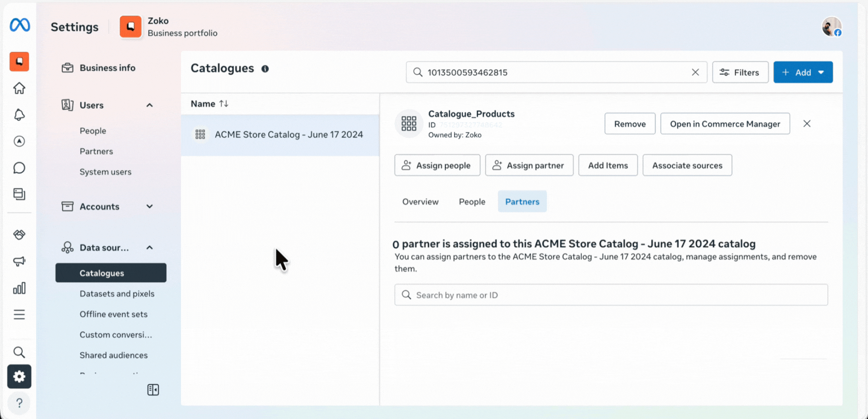
Task: Click the Add Items button
Action: [608, 165]
